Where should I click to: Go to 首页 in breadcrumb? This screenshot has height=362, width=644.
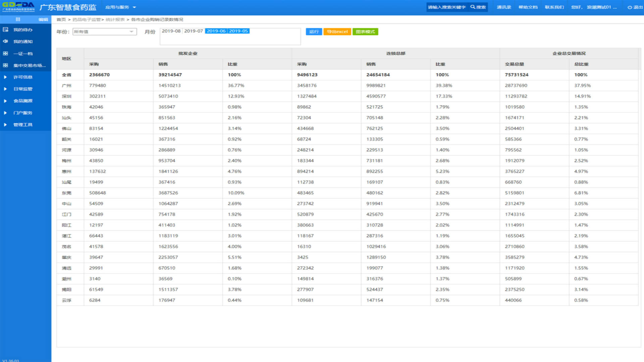pyautogui.click(x=61, y=20)
